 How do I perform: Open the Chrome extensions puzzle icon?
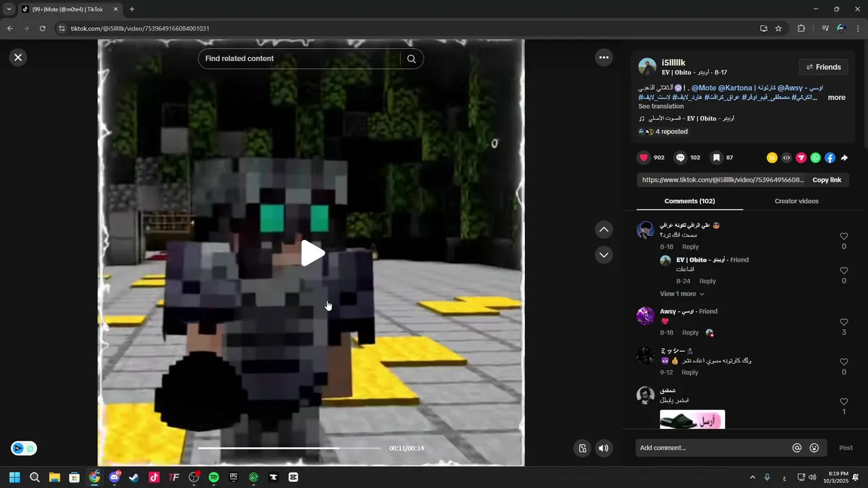(802, 28)
